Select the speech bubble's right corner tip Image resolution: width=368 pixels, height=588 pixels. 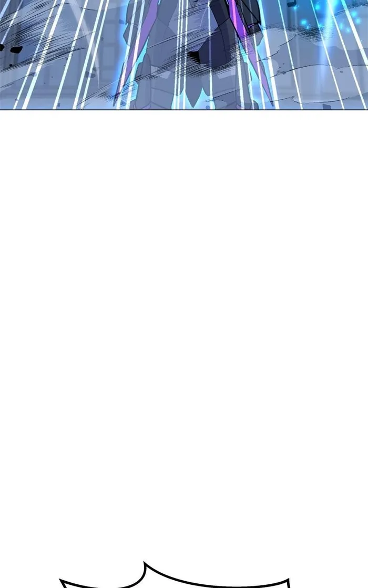coord(289,581)
